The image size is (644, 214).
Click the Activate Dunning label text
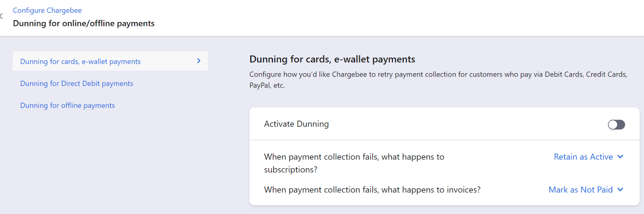296,124
